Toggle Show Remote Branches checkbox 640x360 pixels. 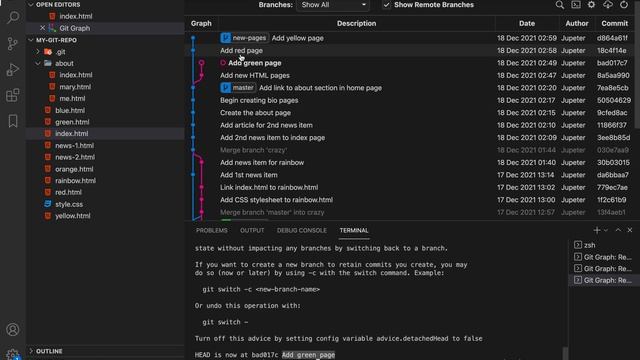[x=387, y=5]
